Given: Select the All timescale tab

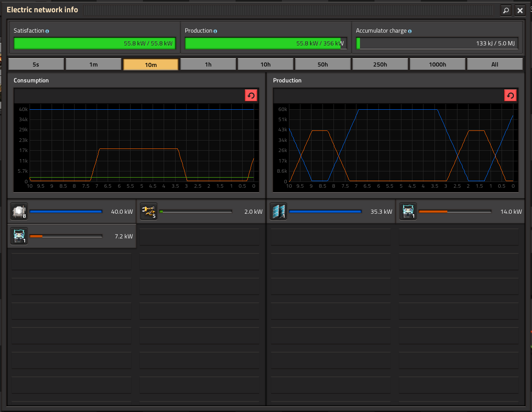Looking at the screenshot, I should [495, 64].
